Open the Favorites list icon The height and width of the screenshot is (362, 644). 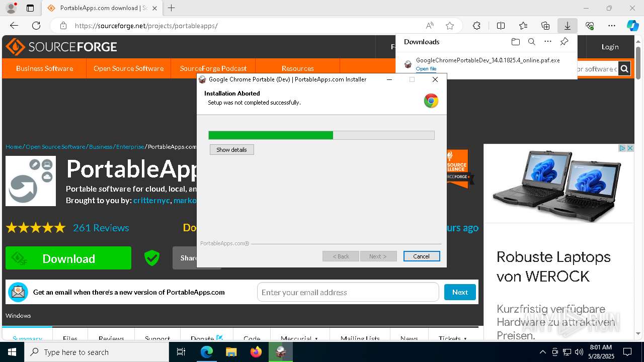tap(523, 26)
